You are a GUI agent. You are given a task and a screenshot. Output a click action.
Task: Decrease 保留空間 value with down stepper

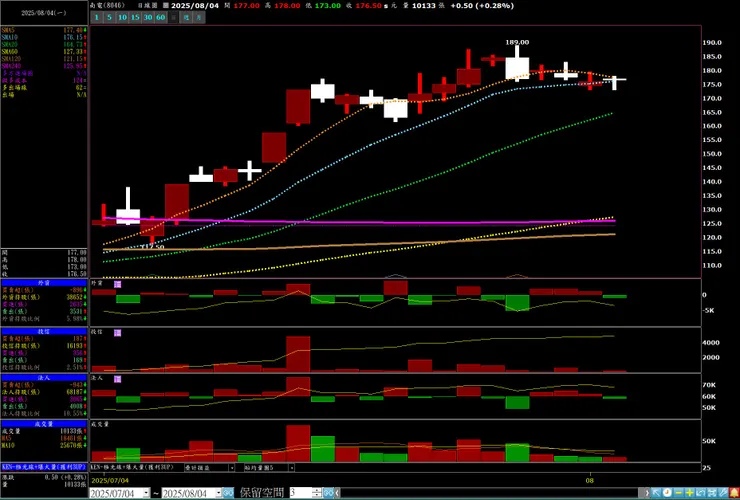[318, 496]
